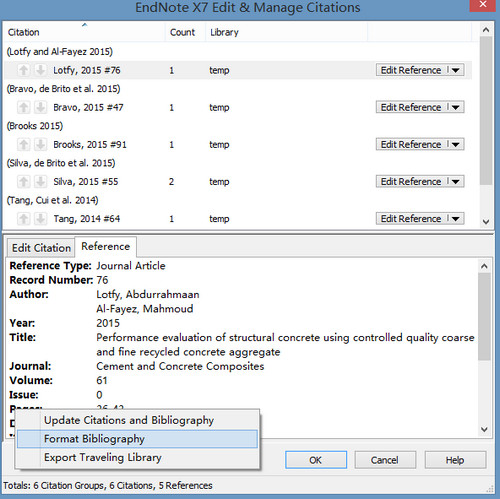Viewport: 500px width, 499px height.
Task: Click author name Lotfy, Abdurrahmaan
Action: [x=148, y=294]
